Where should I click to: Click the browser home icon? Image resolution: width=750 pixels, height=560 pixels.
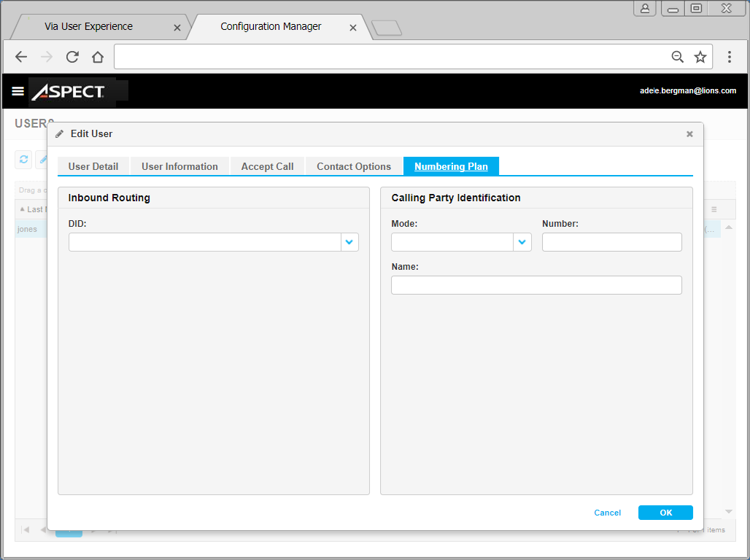coord(98,56)
